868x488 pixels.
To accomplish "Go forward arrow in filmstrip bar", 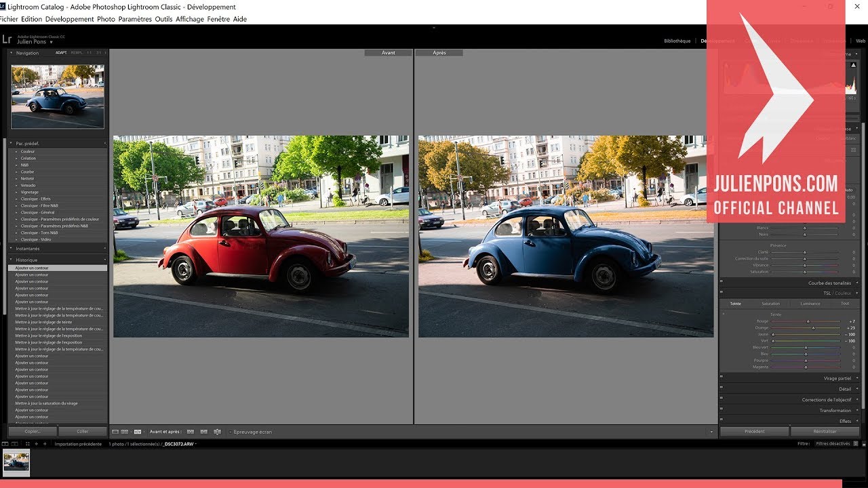I will [45, 444].
